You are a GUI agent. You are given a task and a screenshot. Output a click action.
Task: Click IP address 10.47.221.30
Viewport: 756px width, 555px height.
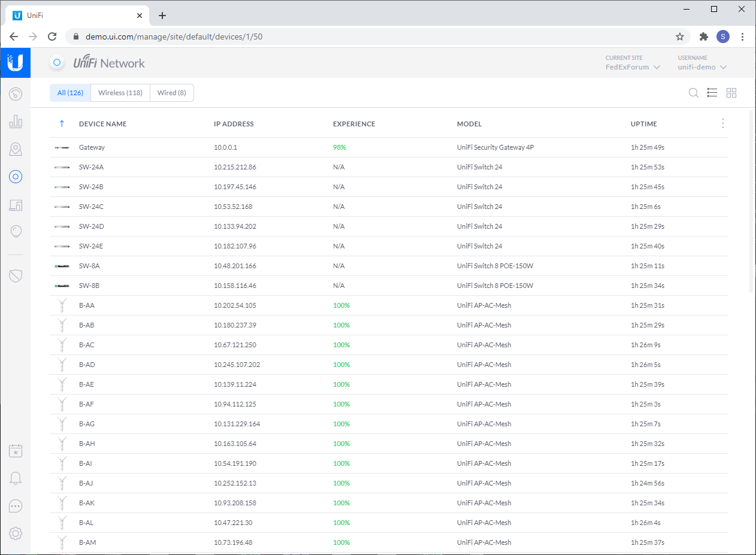pos(233,523)
